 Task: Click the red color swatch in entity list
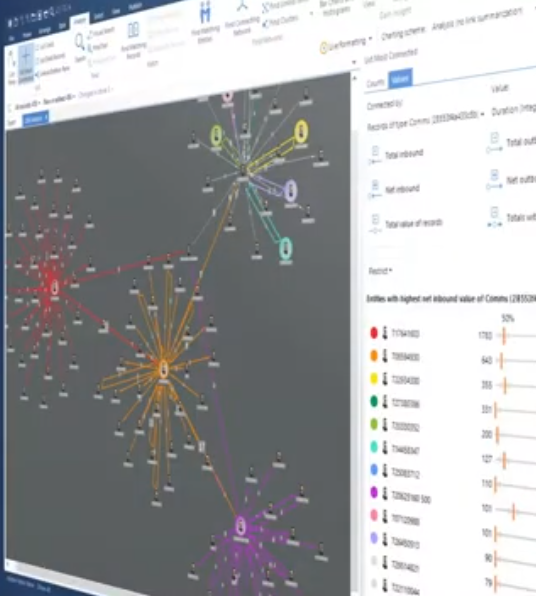pos(374,333)
